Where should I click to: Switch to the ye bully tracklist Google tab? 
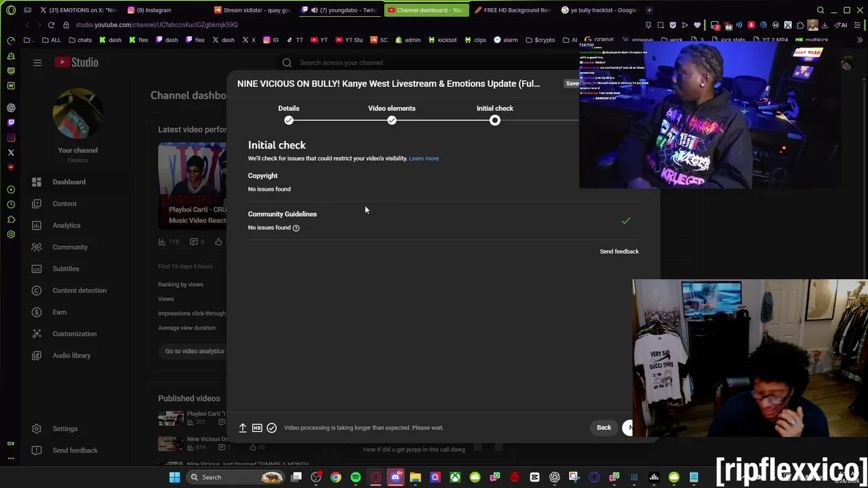click(599, 10)
